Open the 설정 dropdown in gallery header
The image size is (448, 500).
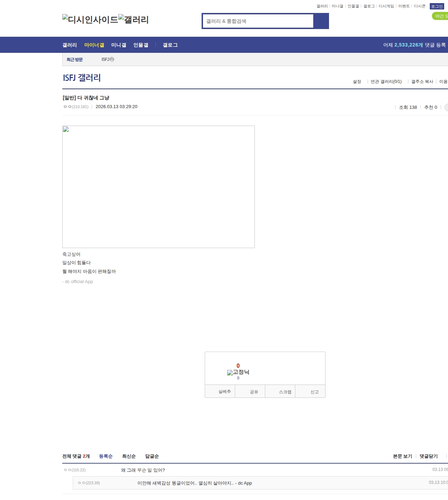pos(357,82)
